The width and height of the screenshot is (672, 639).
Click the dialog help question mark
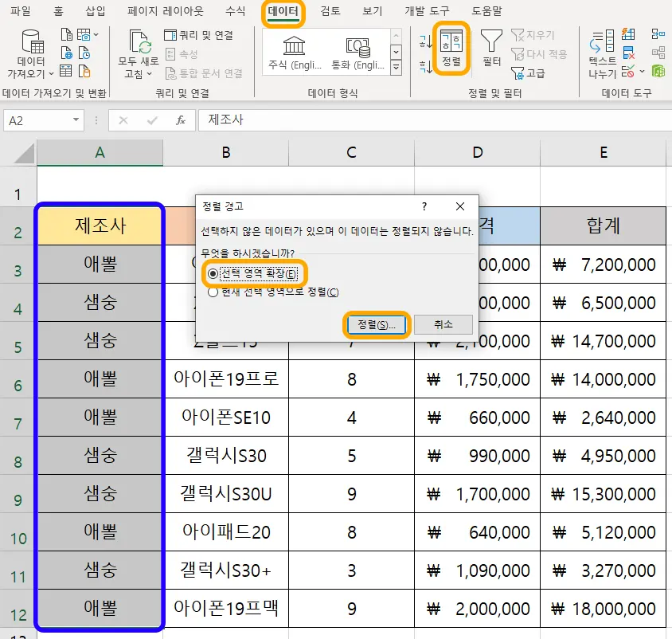coord(424,206)
